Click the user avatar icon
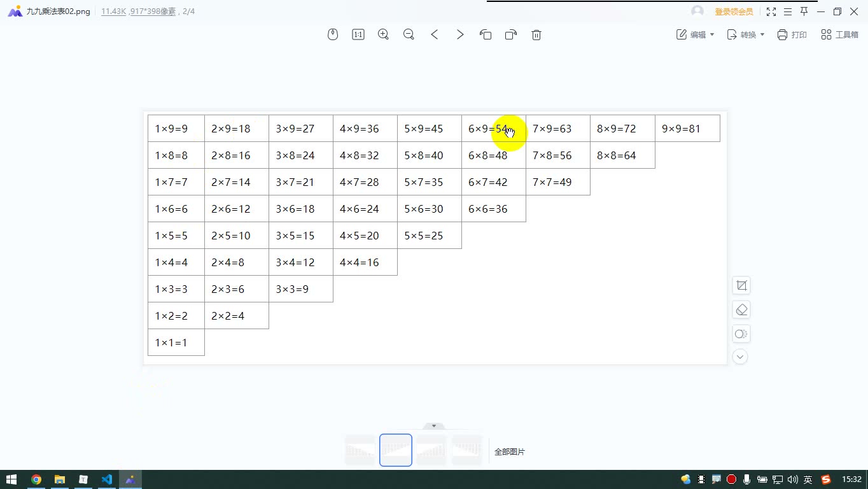 coord(697,11)
